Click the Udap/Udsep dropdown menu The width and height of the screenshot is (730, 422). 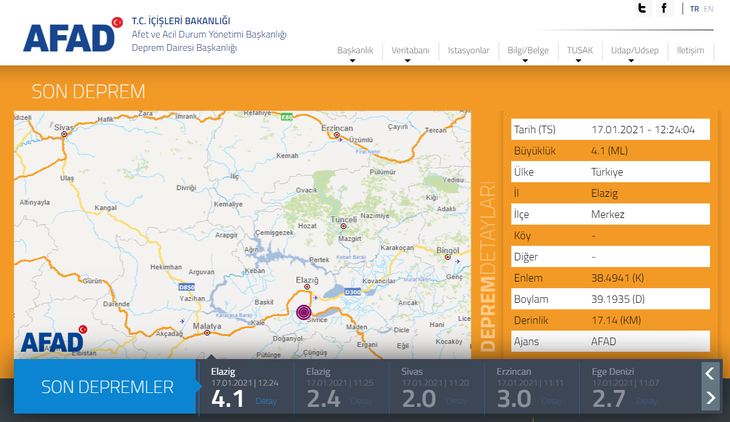(634, 50)
